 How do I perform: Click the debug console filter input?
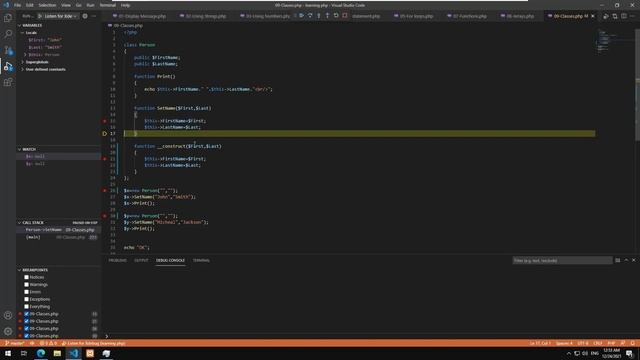[562, 260]
